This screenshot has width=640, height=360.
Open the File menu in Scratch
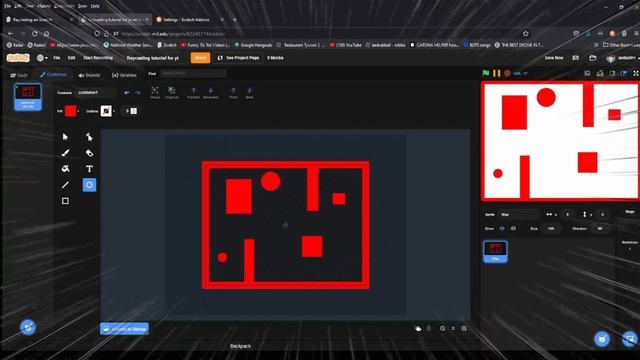coord(57,58)
